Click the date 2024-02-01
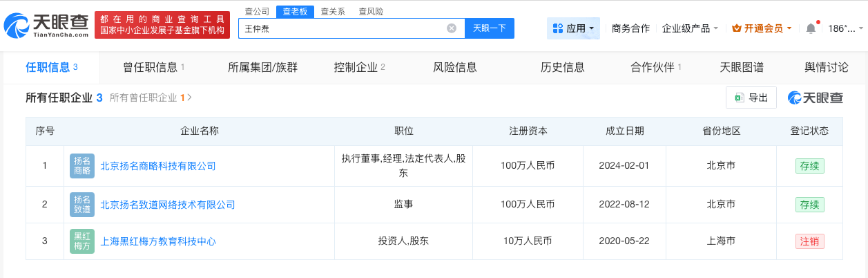The width and height of the screenshot is (868, 278). pos(625,166)
